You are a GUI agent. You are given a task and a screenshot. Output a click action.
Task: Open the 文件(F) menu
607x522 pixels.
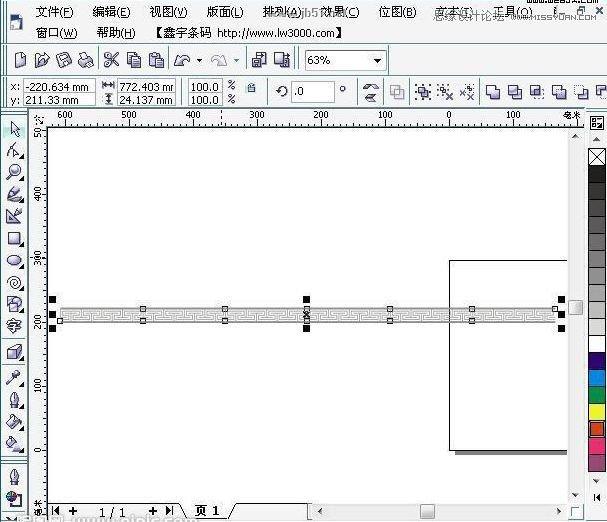click(x=54, y=12)
